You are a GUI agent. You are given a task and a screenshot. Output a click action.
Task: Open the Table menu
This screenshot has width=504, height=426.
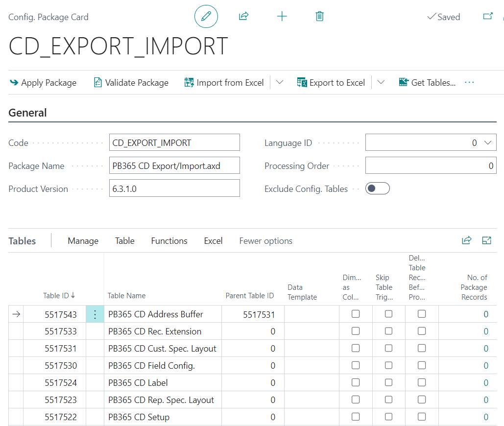coord(125,241)
